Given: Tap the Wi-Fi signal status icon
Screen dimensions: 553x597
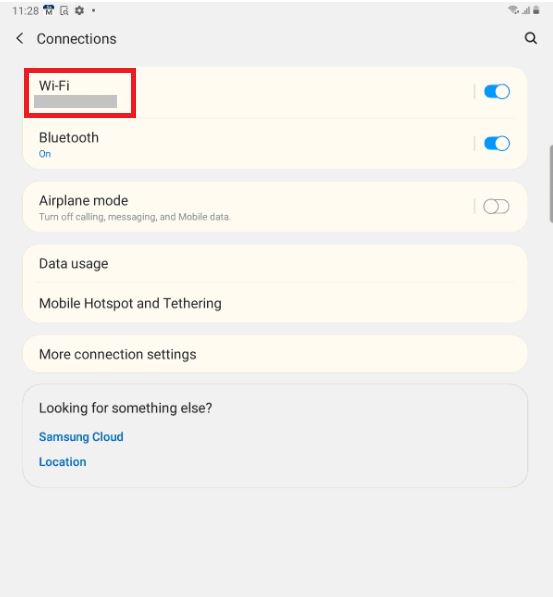Looking at the screenshot, I should 513,10.
